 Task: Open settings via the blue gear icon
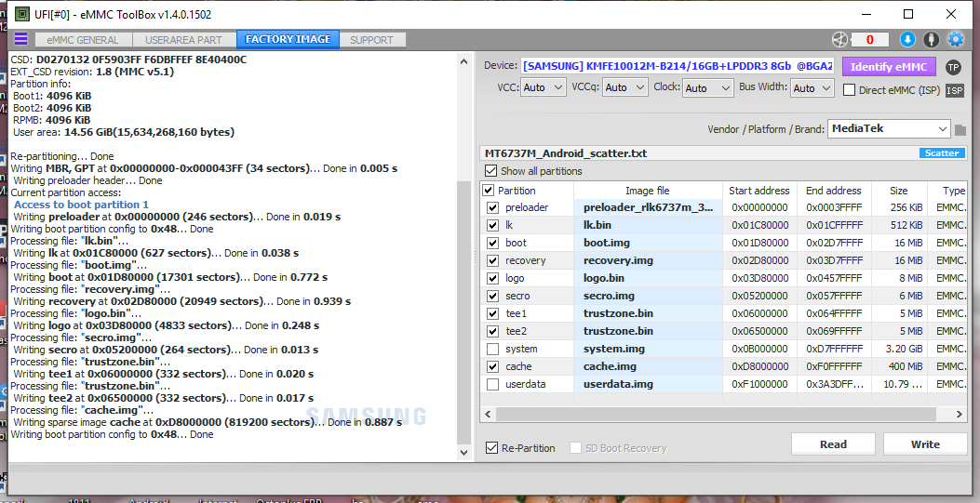point(956,39)
